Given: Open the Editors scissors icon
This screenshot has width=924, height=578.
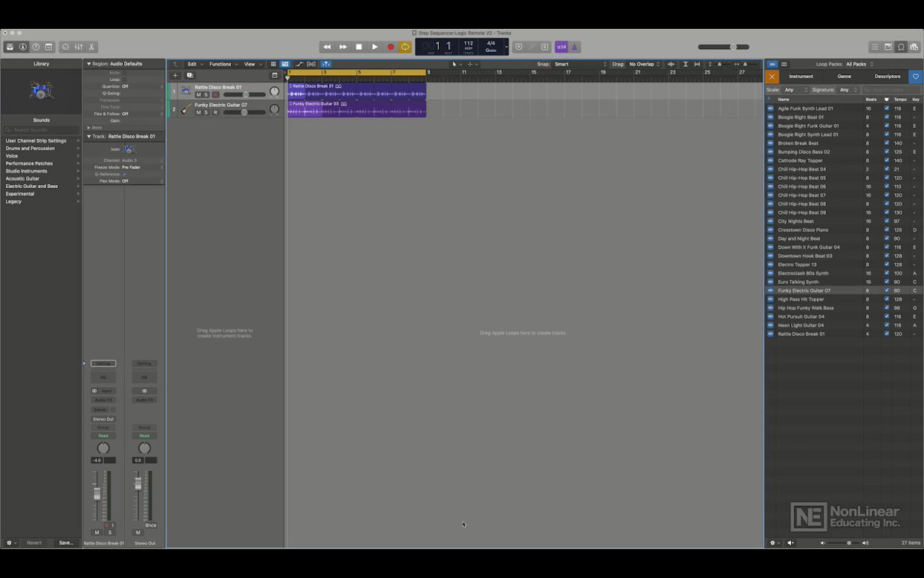Looking at the screenshot, I should pos(92,47).
